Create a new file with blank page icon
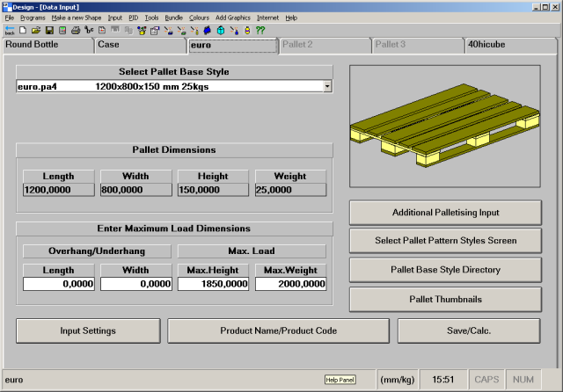Viewport: 563px width, 392px height. pos(23,31)
